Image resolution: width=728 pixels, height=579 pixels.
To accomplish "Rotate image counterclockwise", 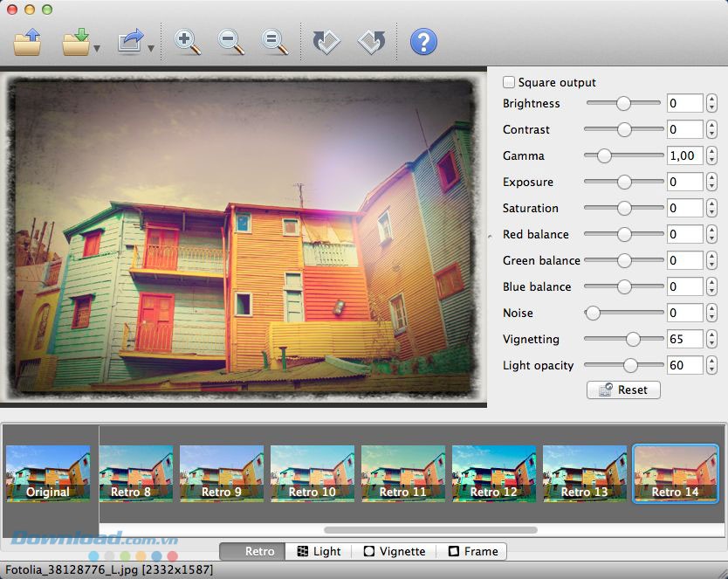I will click(372, 42).
